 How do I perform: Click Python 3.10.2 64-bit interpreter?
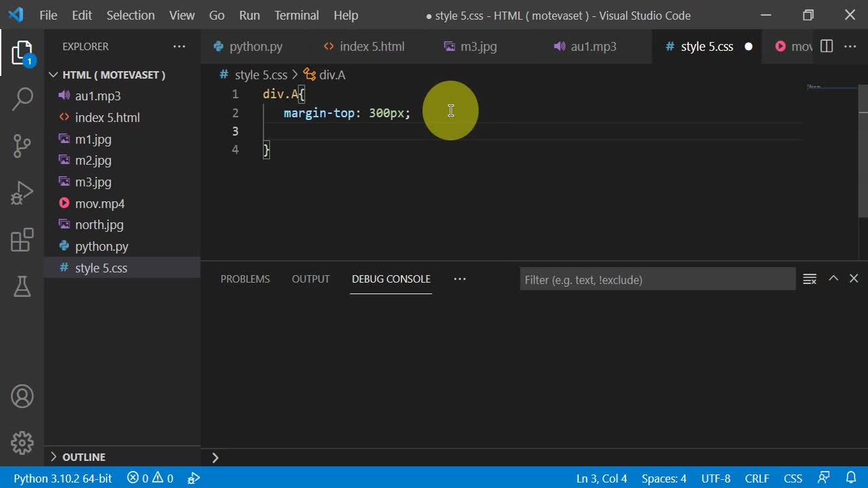click(62, 479)
